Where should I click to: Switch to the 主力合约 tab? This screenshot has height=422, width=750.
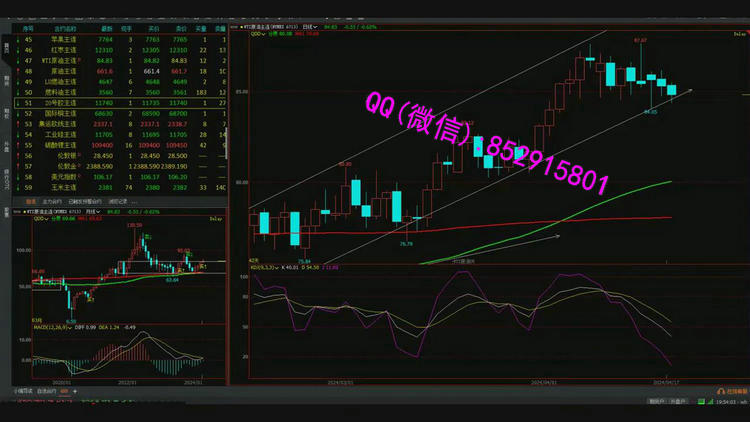click(x=50, y=201)
